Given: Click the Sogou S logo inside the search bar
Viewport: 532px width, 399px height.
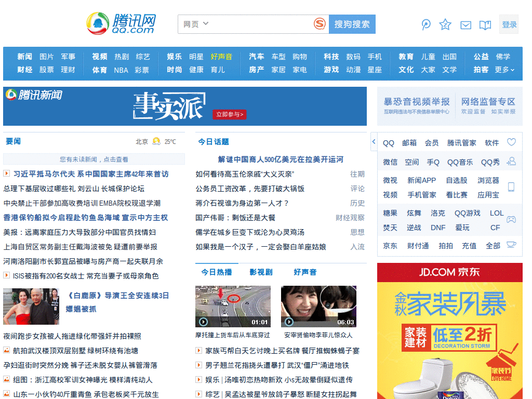Looking at the screenshot, I should click(x=317, y=24).
